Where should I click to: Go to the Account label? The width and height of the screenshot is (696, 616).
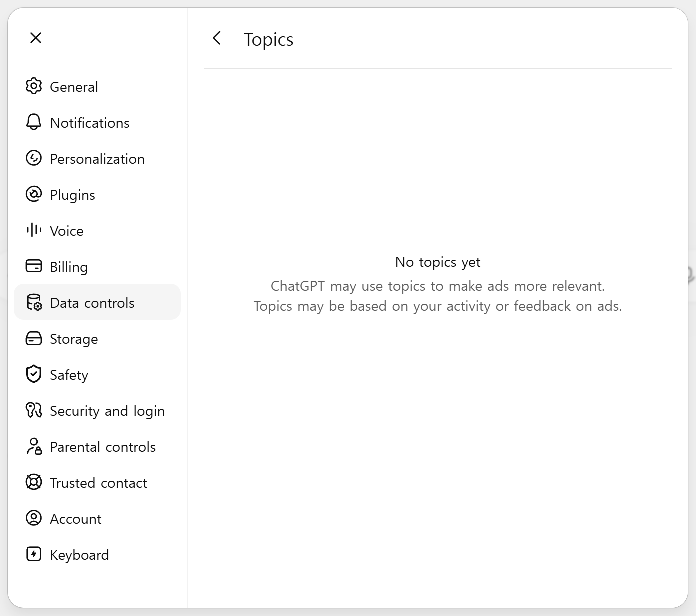click(x=76, y=519)
